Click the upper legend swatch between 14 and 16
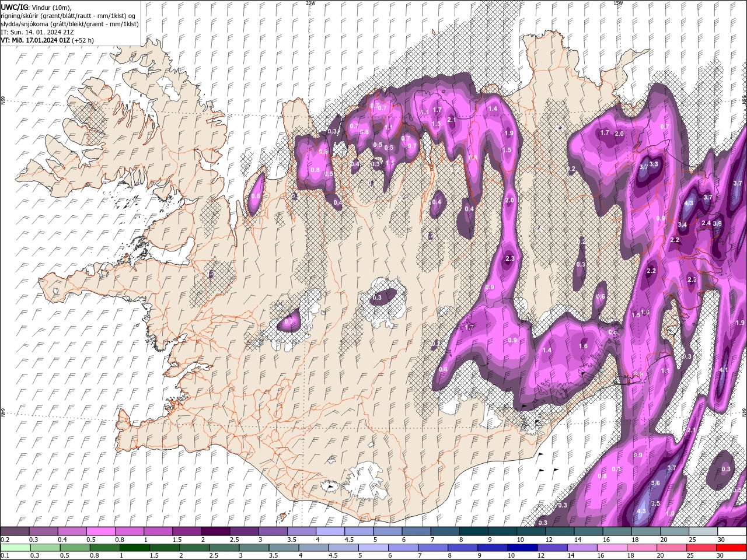The width and height of the screenshot is (747, 560). 589,531
